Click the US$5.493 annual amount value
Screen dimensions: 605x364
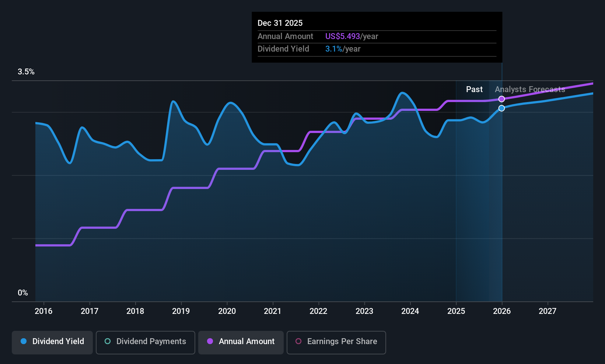[343, 36]
